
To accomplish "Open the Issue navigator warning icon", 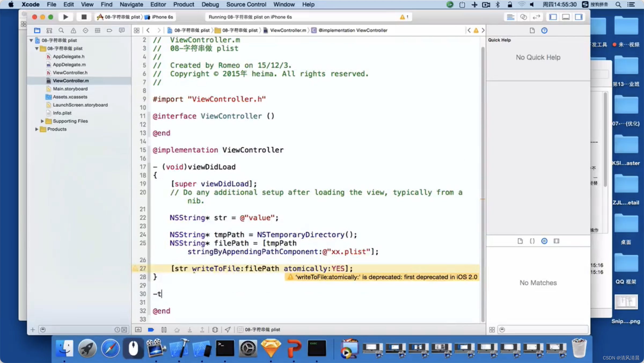I will tap(73, 30).
